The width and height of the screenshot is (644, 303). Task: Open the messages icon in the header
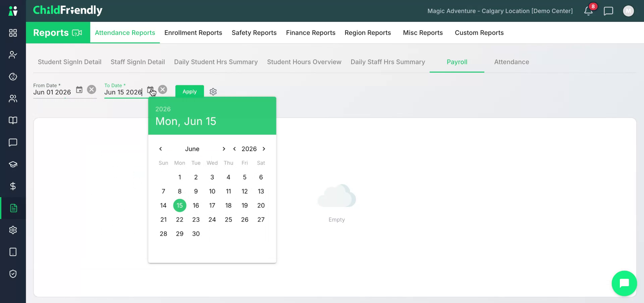coord(608,11)
